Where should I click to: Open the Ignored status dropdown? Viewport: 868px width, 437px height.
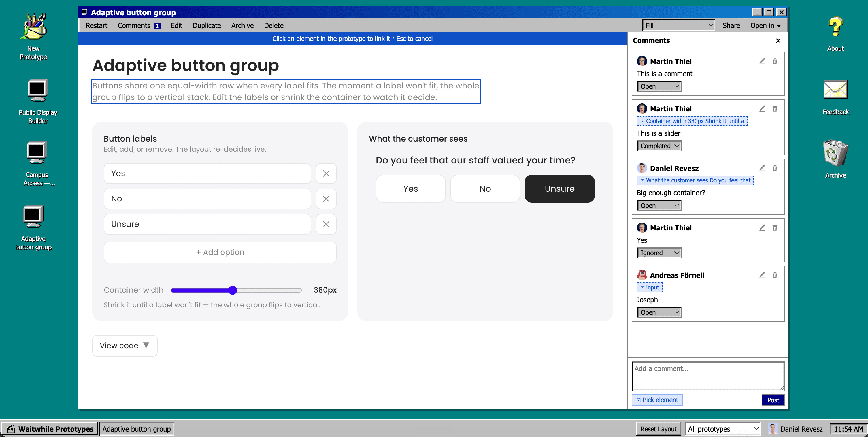(x=659, y=253)
